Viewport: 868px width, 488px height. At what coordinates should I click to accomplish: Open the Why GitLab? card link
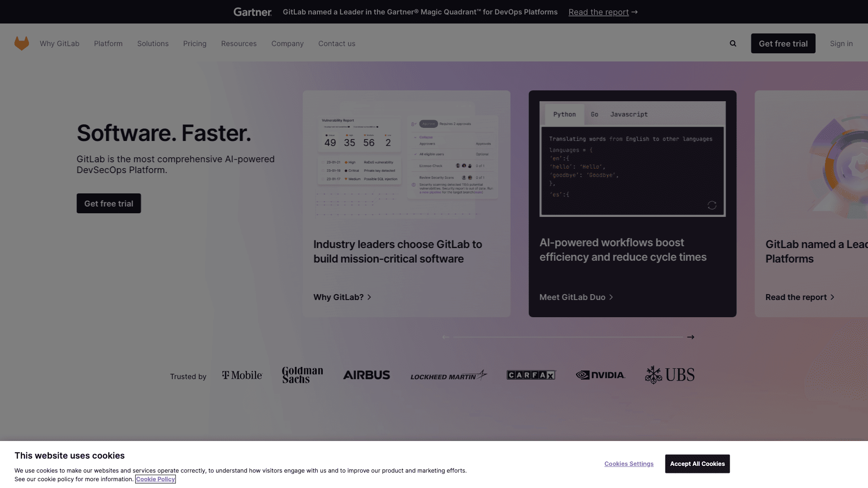click(x=342, y=297)
